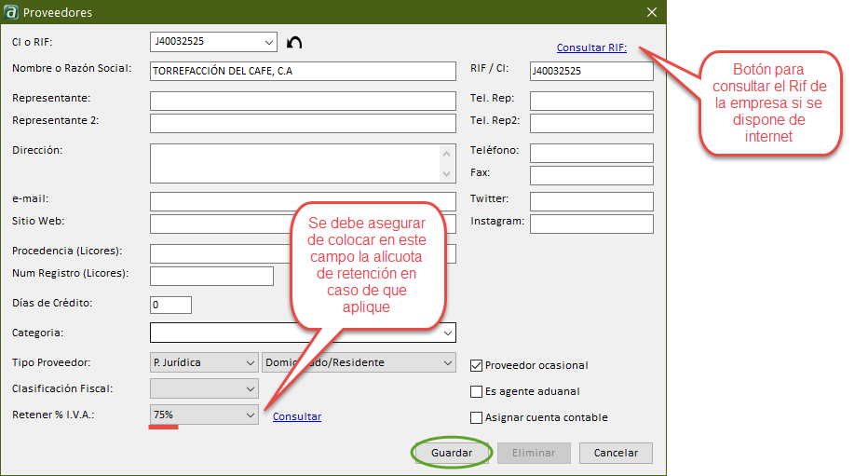Open the Consultar RIF link
868x476 pixels.
[591, 48]
